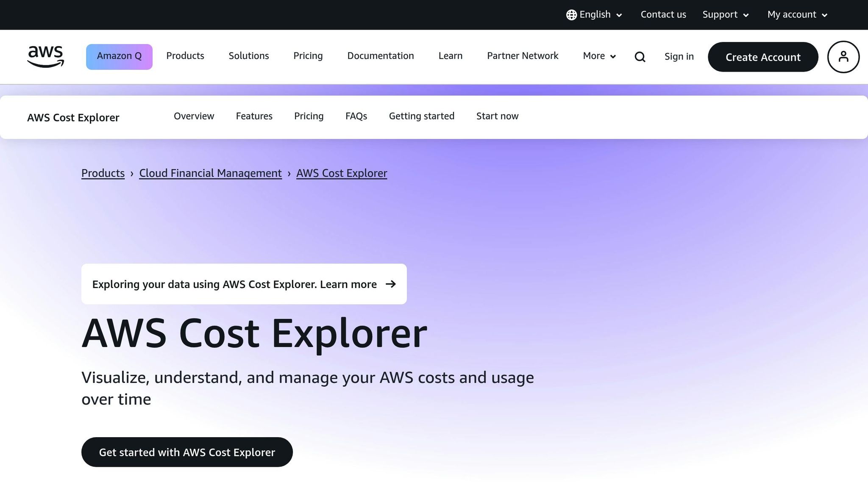Open the Documentation menu

click(381, 56)
